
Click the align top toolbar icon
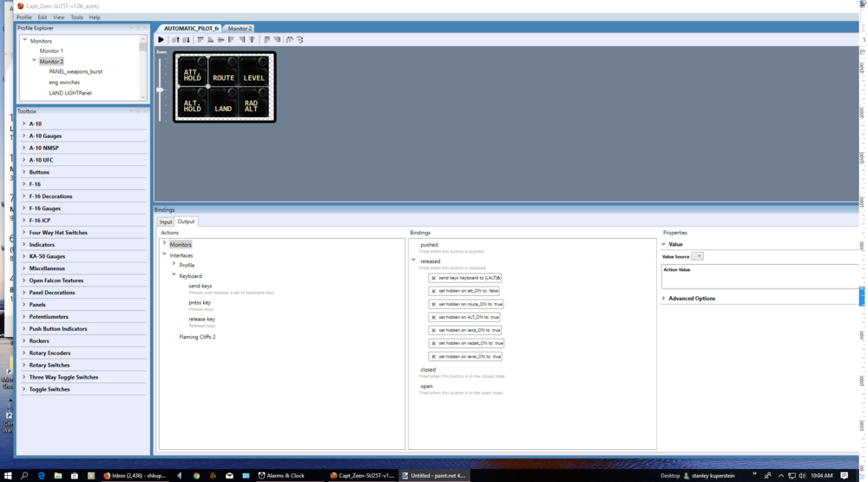tap(201, 39)
